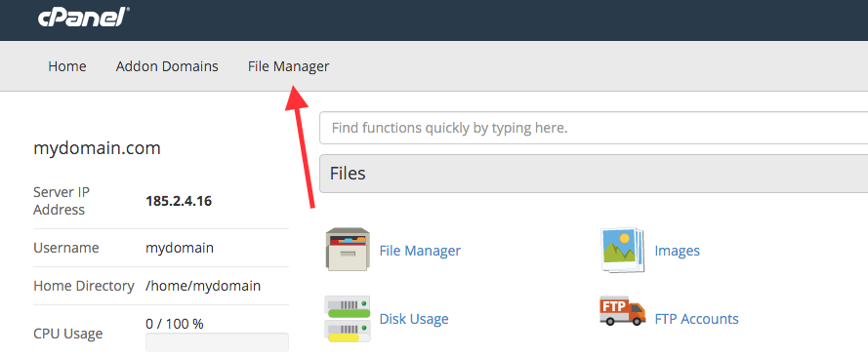Click the 0 / 100 % CPU reading
Viewport: 868px width, 356px height.
coord(175,324)
